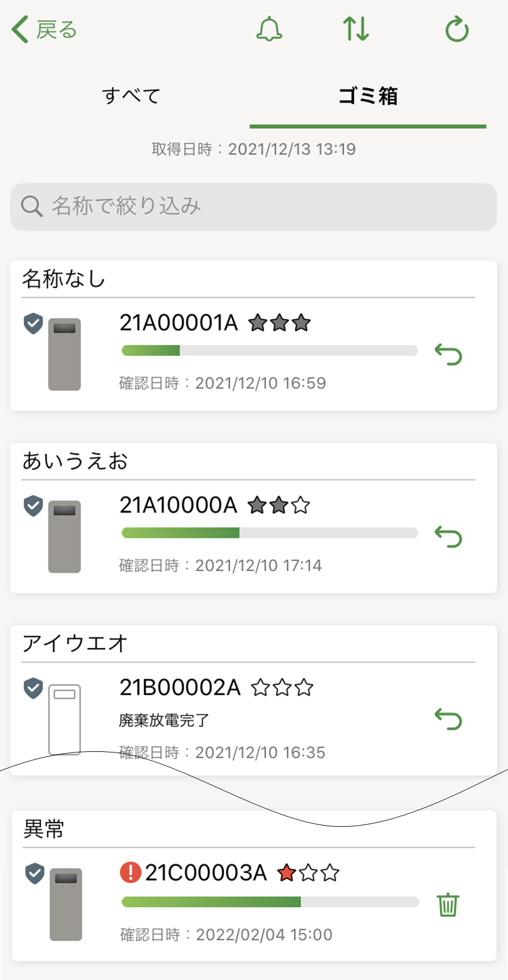Open battery entry 21B00002A
508x980 pixels.
(x=180, y=688)
